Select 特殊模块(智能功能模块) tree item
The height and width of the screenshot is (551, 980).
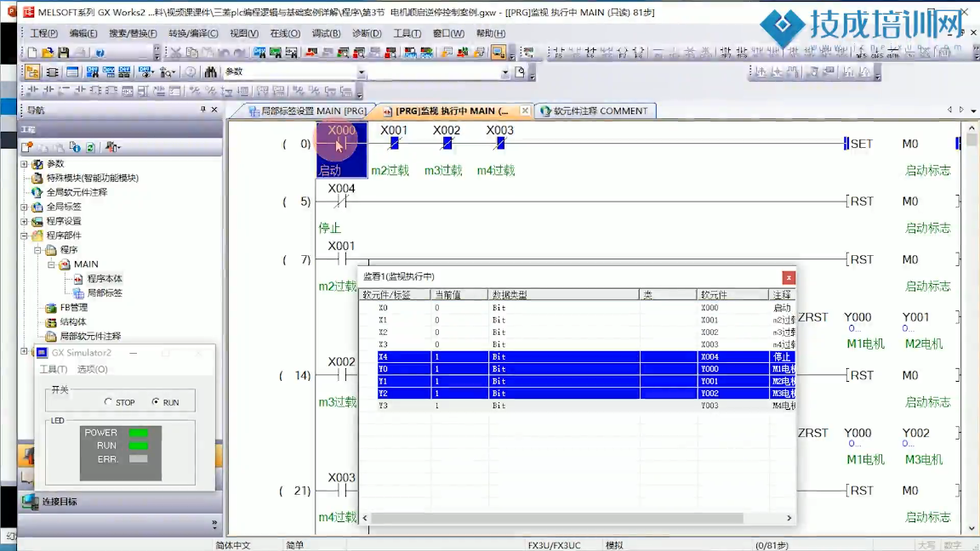(93, 178)
